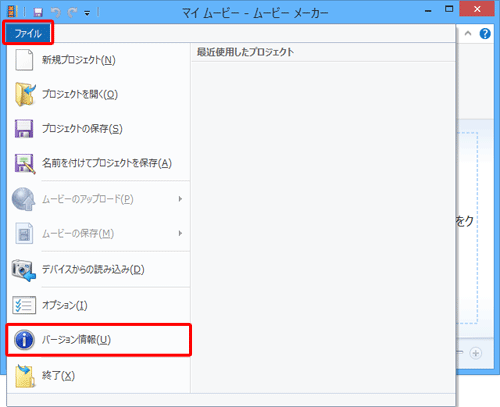Collapse the ribbon with the chevron arrow
The width and height of the screenshot is (500, 407).
coord(468,33)
